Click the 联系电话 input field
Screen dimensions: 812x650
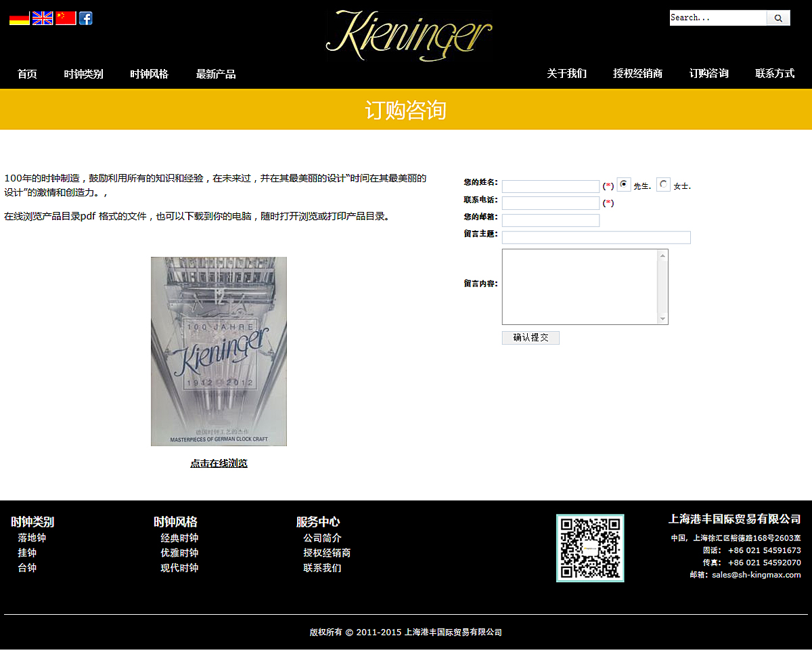pos(551,203)
